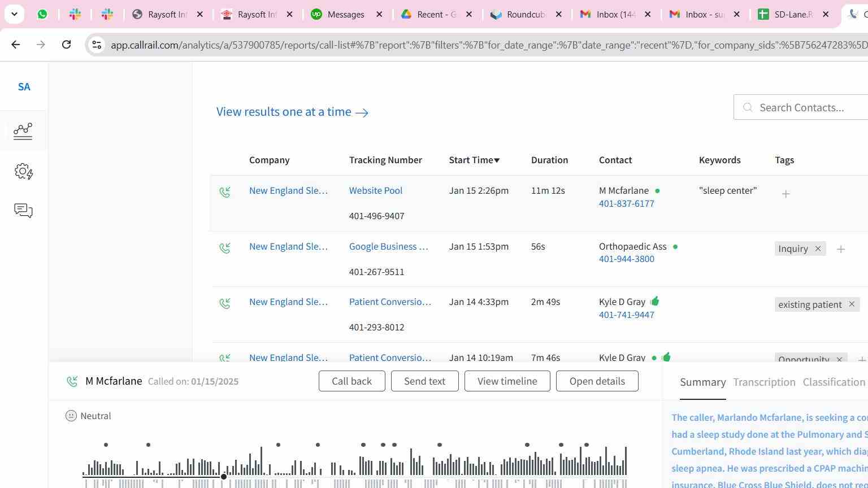Open the chat messages sidebar icon
This screenshot has width=868, height=488.
click(23, 211)
